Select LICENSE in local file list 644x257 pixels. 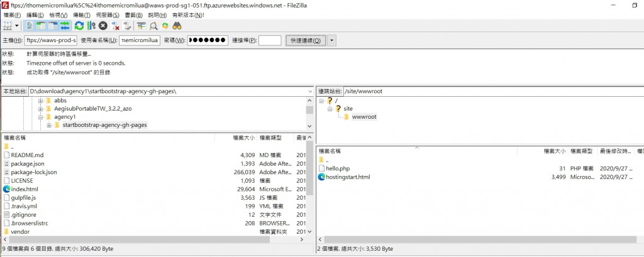click(22, 180)
